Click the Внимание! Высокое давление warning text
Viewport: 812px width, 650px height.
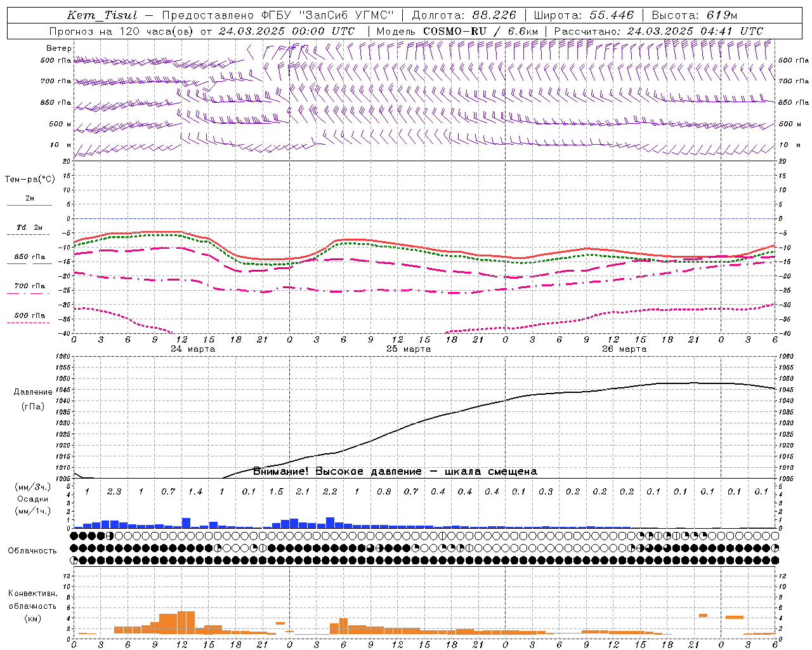(x=395, y=472)
